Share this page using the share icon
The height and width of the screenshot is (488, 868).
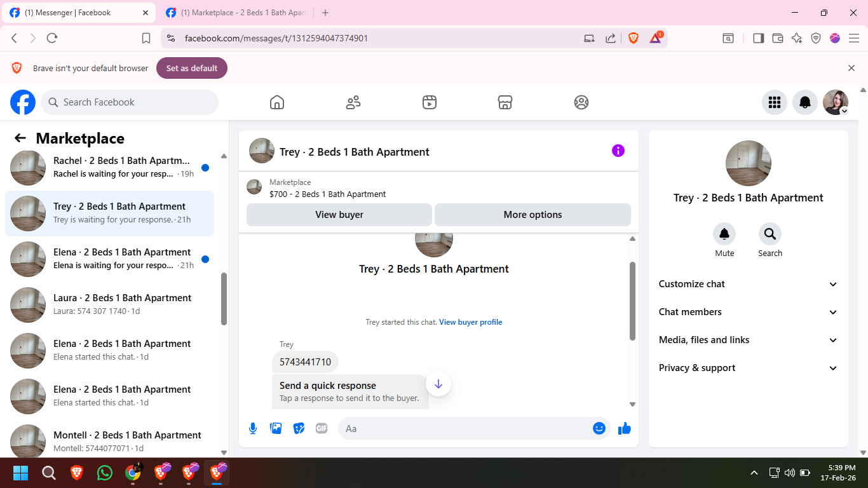611,38
